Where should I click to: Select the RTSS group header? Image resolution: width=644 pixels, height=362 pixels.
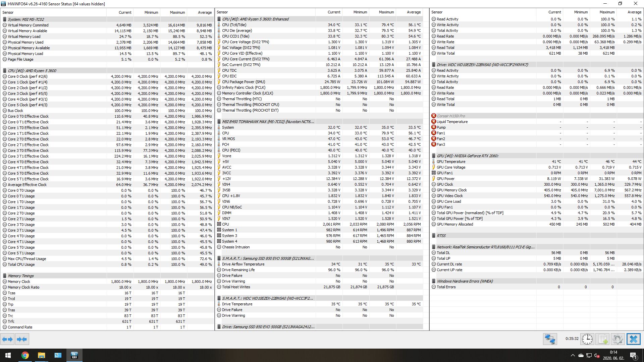(x=537, y=236)
